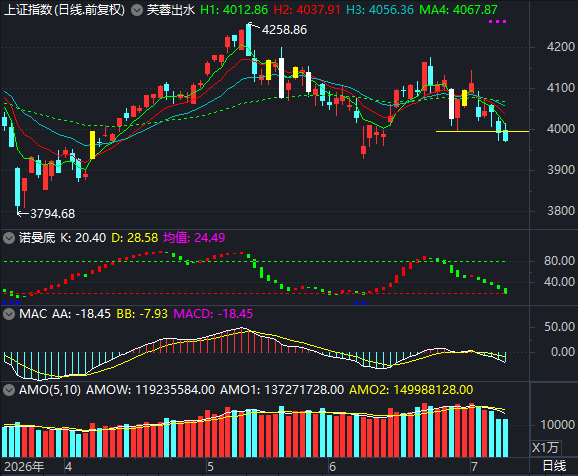Viewport: 578px width, 476px height.
Task: Select the H1: 4012.86 moving average label
Action: click(234, 10)
